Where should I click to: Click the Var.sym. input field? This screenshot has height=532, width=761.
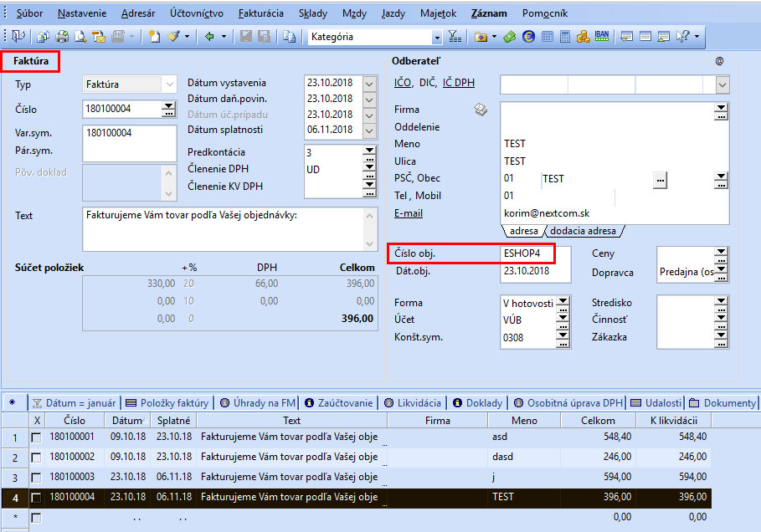click(129, 133)
